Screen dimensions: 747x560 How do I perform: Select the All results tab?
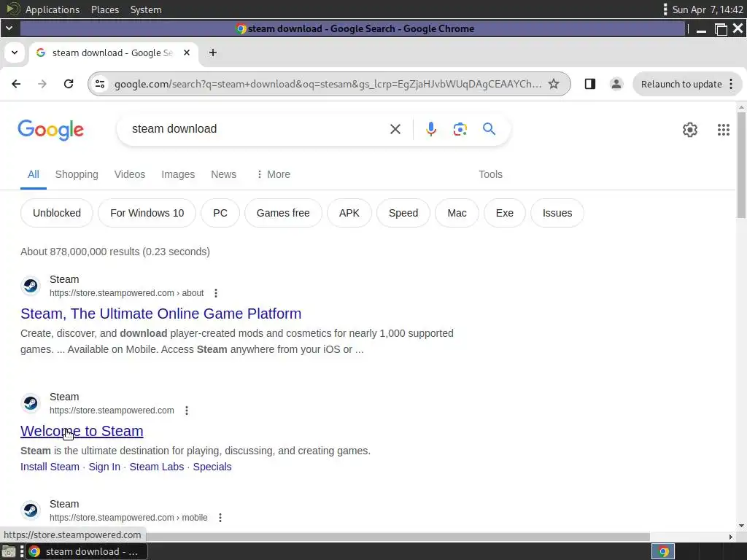(34, 174)
